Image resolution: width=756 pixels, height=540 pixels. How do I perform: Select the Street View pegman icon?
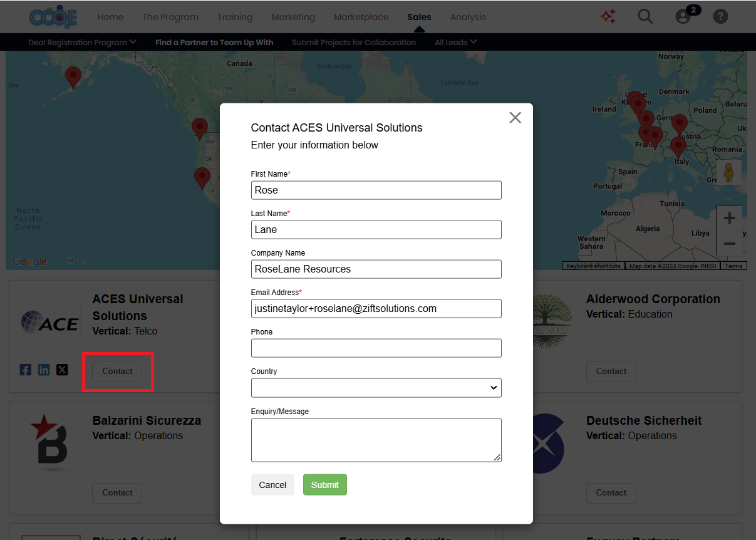coord(728,172)
